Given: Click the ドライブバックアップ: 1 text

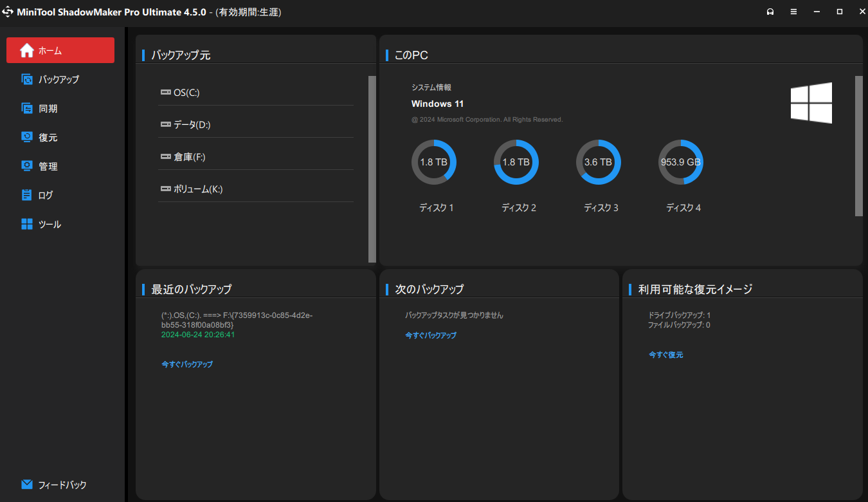Looking at the screenshot, I should click(x=680, y=315).
